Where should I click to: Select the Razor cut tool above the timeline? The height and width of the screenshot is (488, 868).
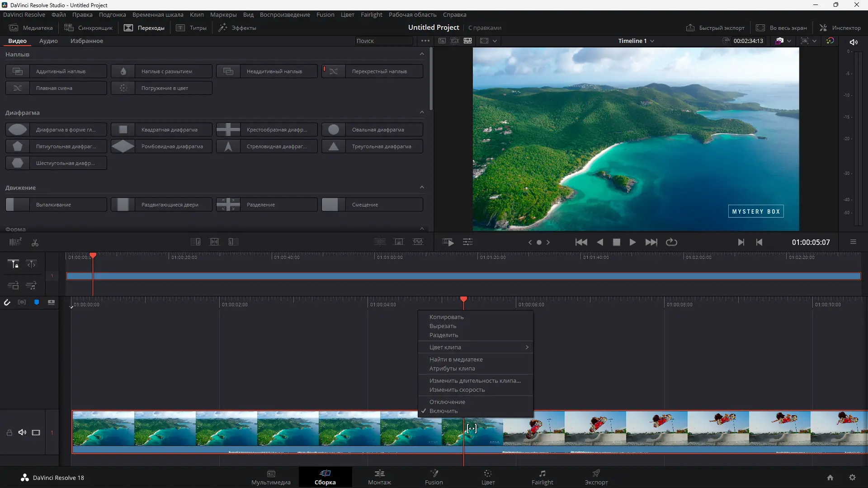click(x=34, y=242)
